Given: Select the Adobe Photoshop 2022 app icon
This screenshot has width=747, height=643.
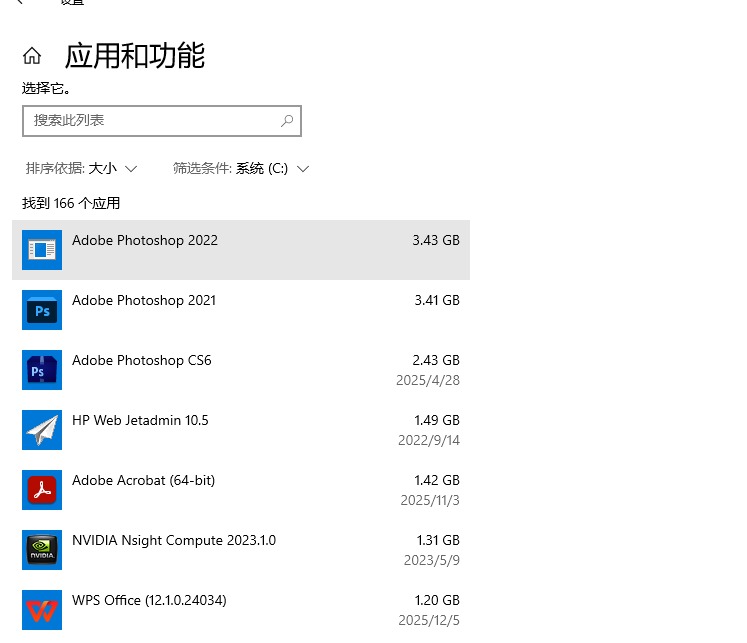Looking at the screenshot, I should coord(42,250).
